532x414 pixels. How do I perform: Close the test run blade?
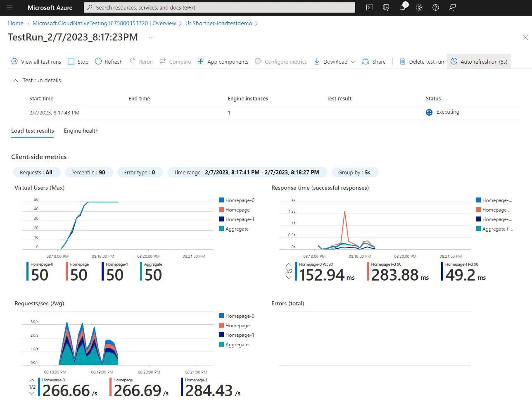(x=525, y=37)
